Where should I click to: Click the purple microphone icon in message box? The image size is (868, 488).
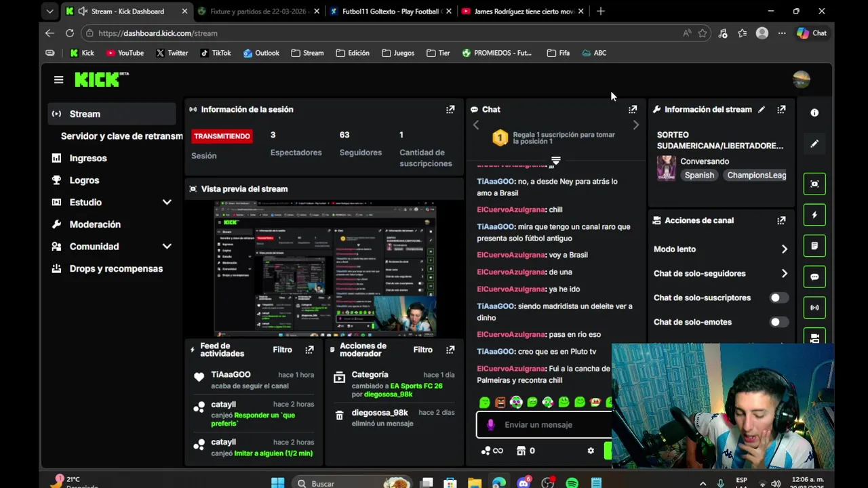(x=491, y=424)
